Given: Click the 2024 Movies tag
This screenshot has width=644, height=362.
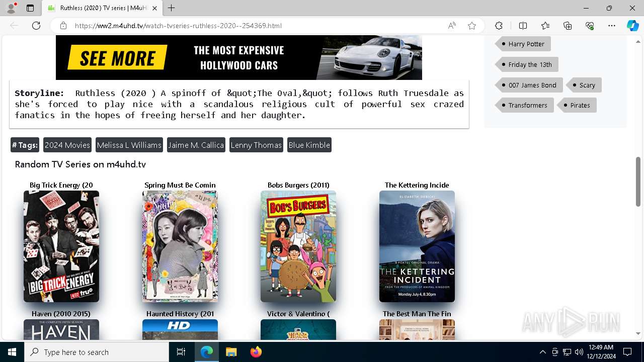Looking at the screenshot, I should 67,145.
